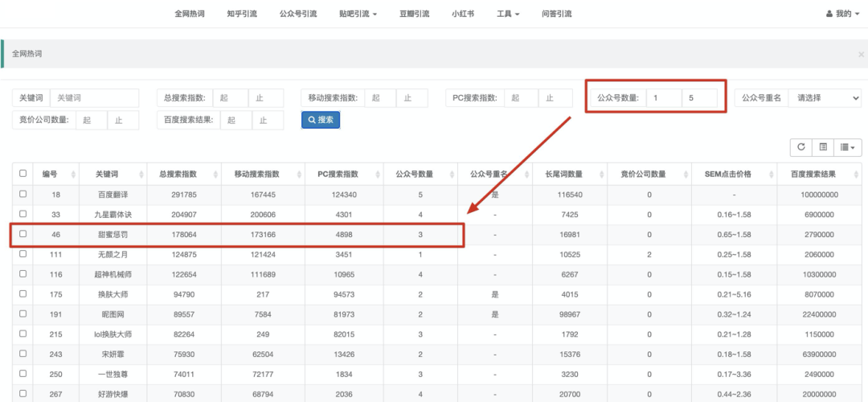
Task: Open the 我的 user menu
Action: pyautogui.click(x=842, y=14)
